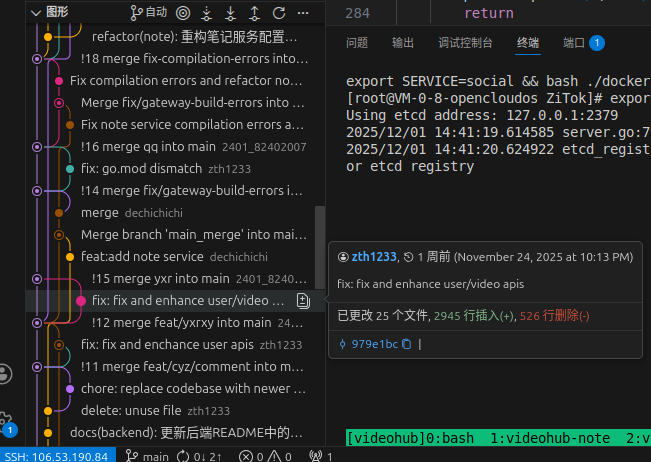The image size is (651, 462).
Task: Select commit fix: fix and enhance user/video
Action: [x=175, y=301]
